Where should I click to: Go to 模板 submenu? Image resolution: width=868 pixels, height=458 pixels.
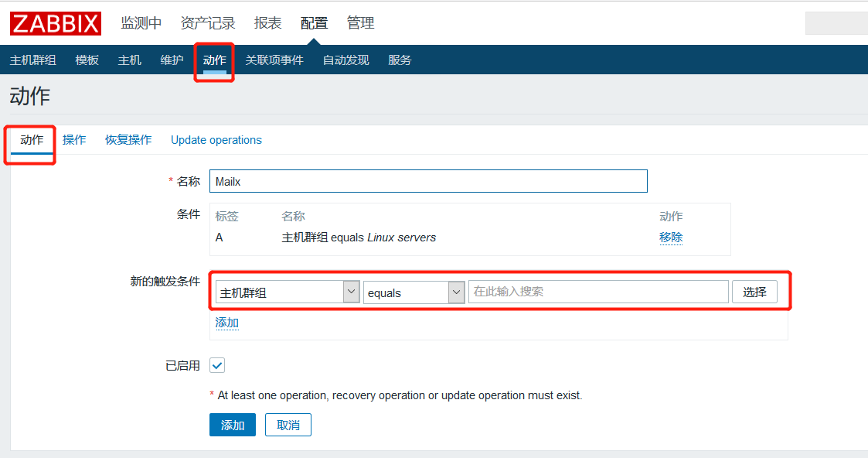tap(87, 60)
